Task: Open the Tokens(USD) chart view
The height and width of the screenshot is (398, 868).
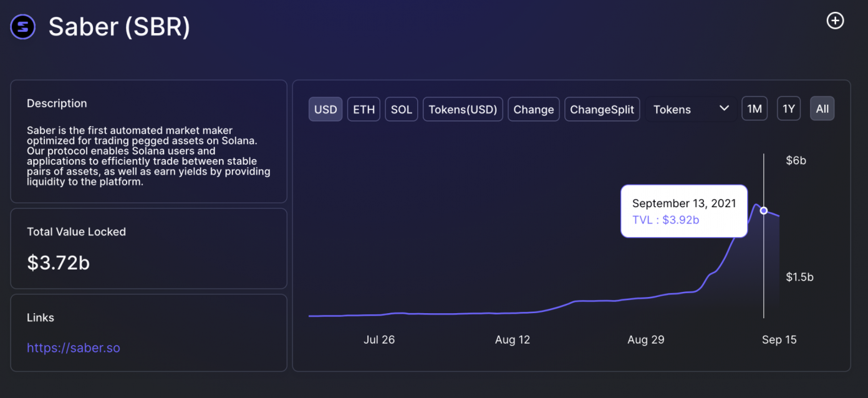Action: point(463,109)
